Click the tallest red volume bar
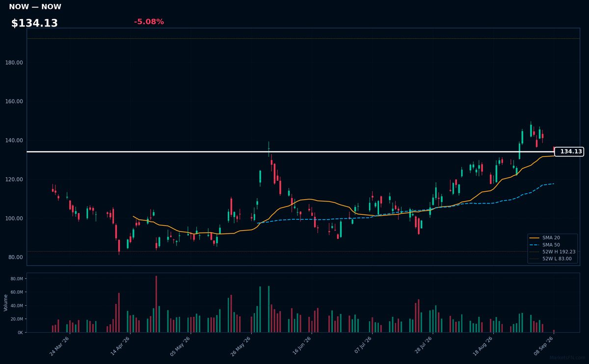The width and height of the screenshot is (589, 364). pyautogui.click(x=156, y=304)
